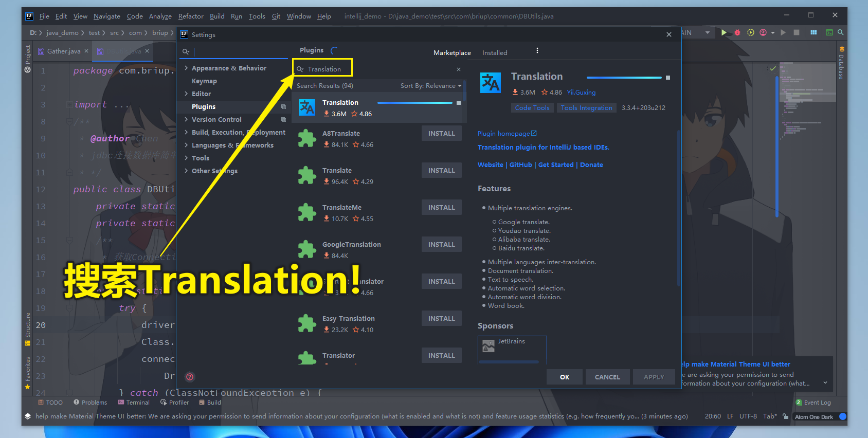Click the pink Profiler run icon
Screen dimensions: 868x438
click(763, 32)
